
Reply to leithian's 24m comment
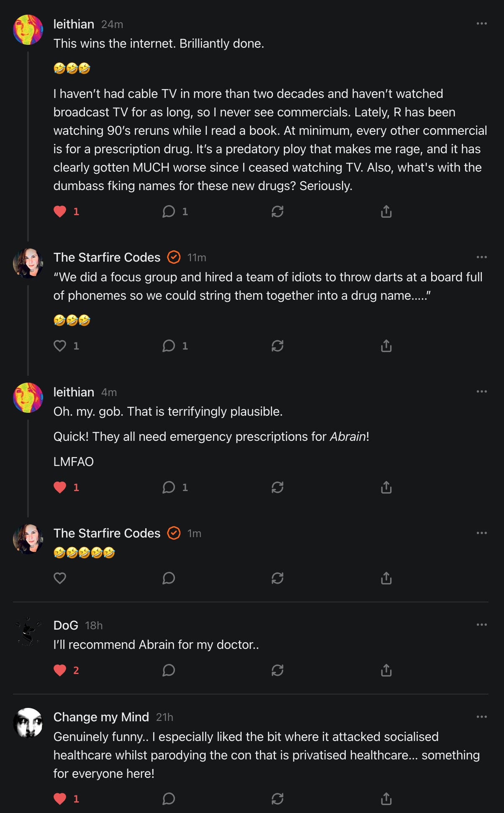(x=169, y=211)
